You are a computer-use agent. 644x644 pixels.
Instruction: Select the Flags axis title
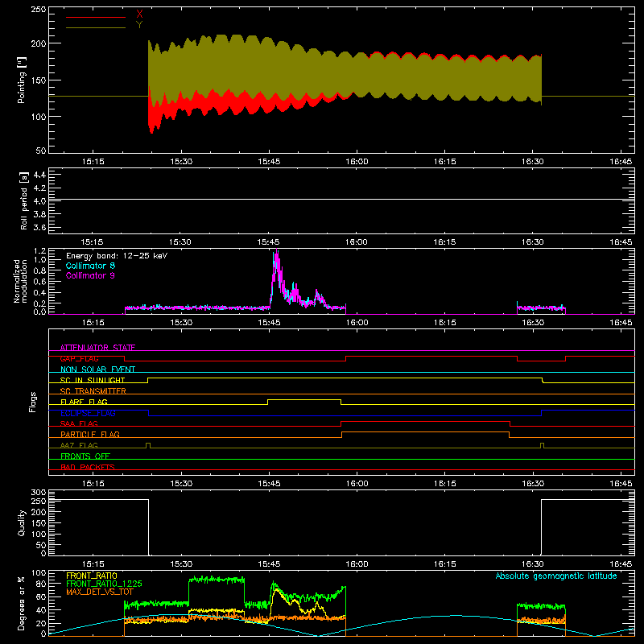(x=33, y=402)
